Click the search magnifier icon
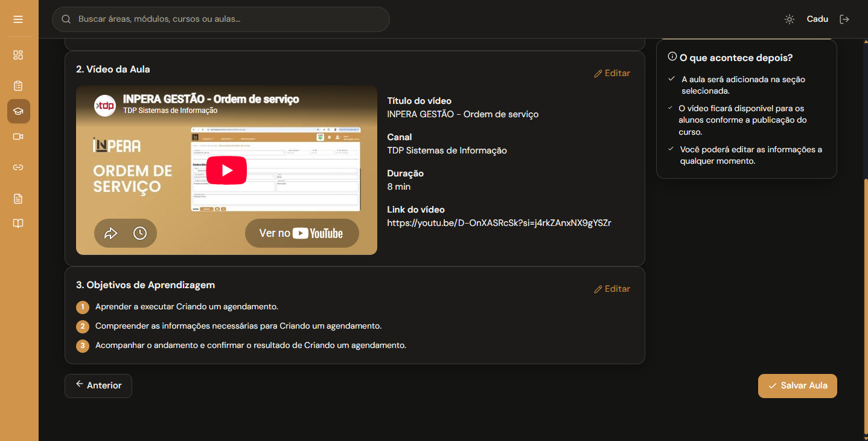868x441 pixels. [66, 19]
